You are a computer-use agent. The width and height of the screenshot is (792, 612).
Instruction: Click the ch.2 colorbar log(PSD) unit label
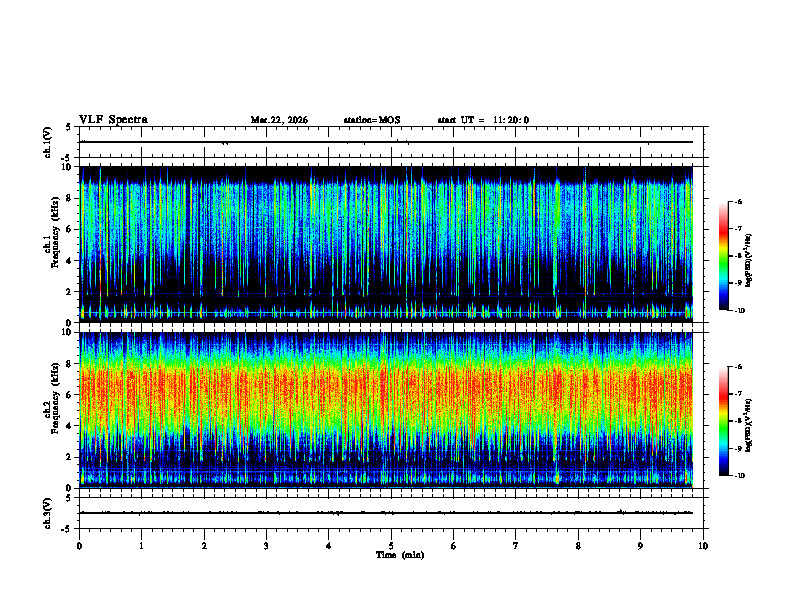pos(749,426)
